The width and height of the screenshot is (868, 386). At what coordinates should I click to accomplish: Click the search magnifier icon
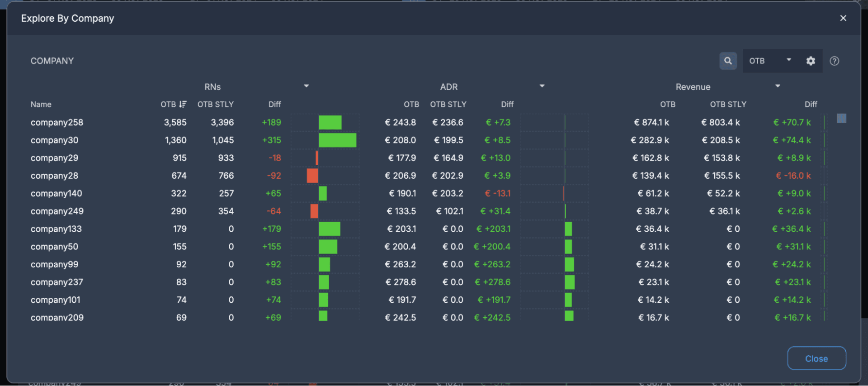pos(728,61)
